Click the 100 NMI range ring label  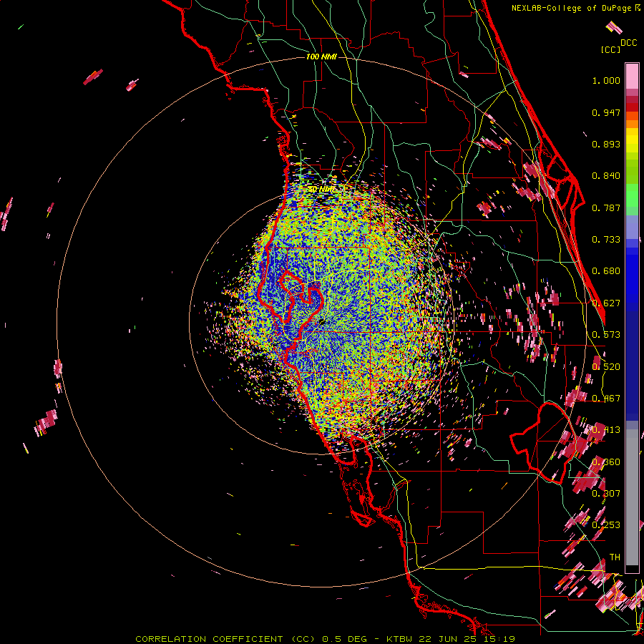(321, 57)
